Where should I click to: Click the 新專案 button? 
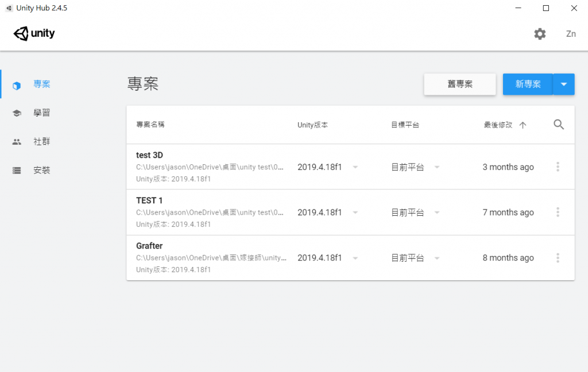click(x=528, y=84)
